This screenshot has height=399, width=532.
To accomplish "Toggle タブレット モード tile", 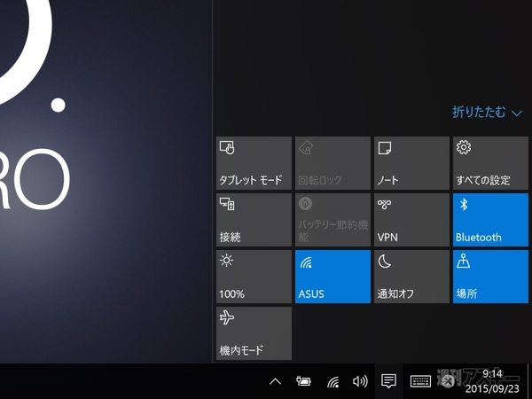I will pyautogui.click(x=254, y=163).
